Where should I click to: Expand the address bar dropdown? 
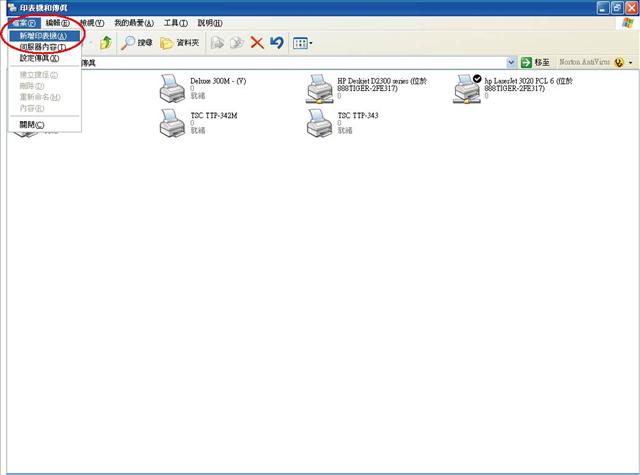pos(511,62)
